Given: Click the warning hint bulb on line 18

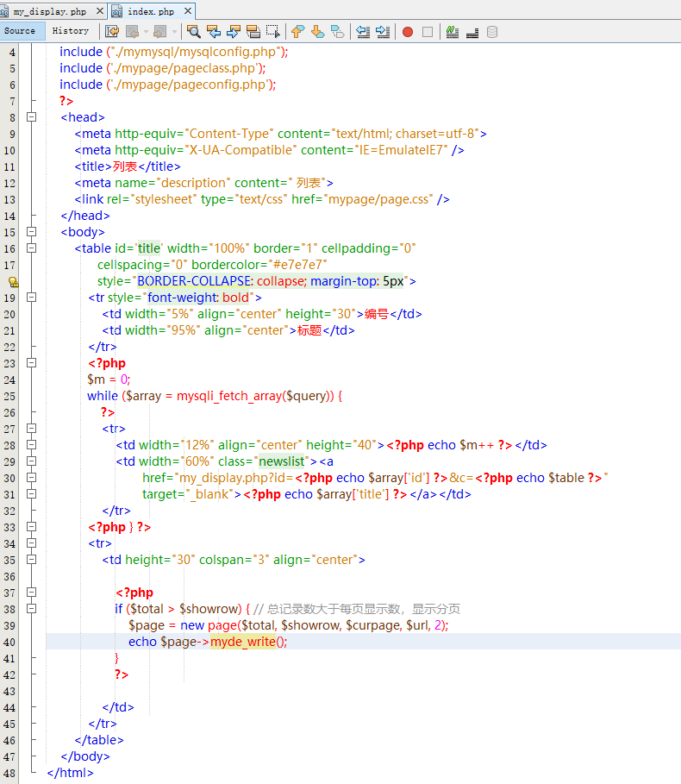Looking at the screenshot, I should [x=14, y=282].
